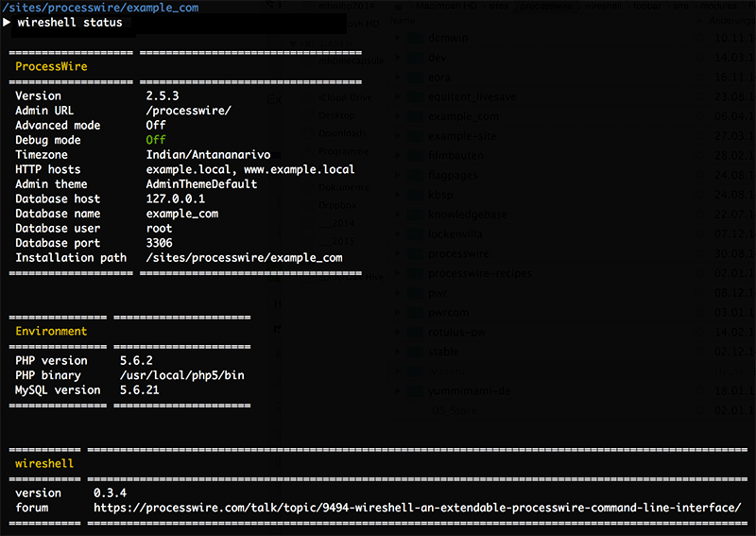The width and height of the screenshot is (756, 536).
Task: Expand example_com folder in background Finder
Action: pos(397,116)
